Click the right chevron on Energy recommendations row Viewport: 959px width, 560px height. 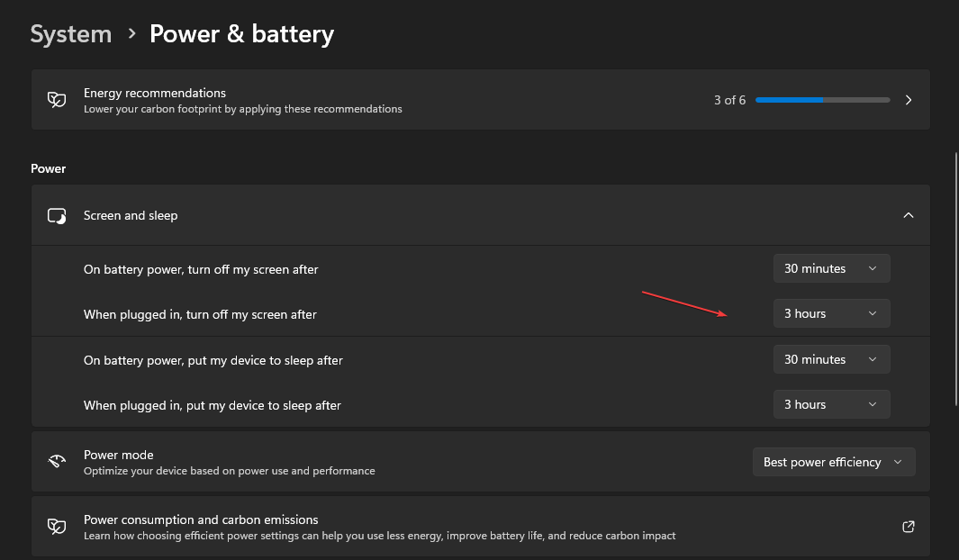click(908, 99)
